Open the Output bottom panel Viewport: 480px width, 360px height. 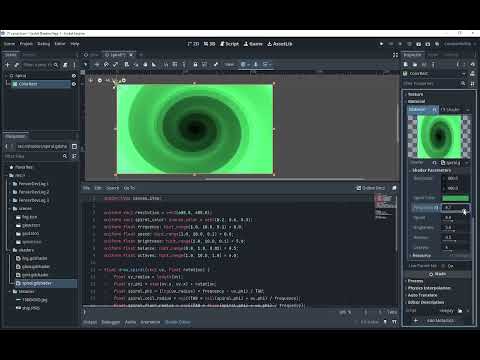[90, 322]
